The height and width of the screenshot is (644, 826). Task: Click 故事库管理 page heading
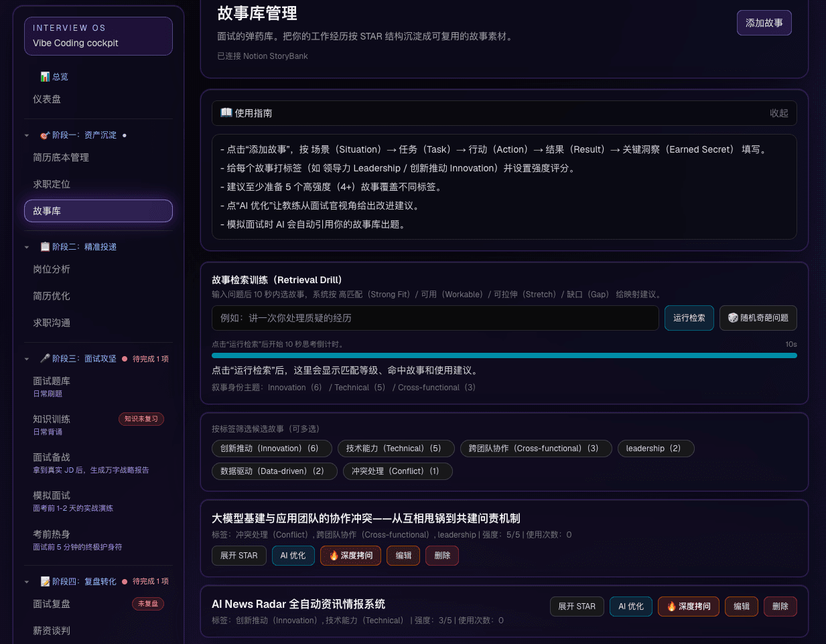tap(257, 13)
